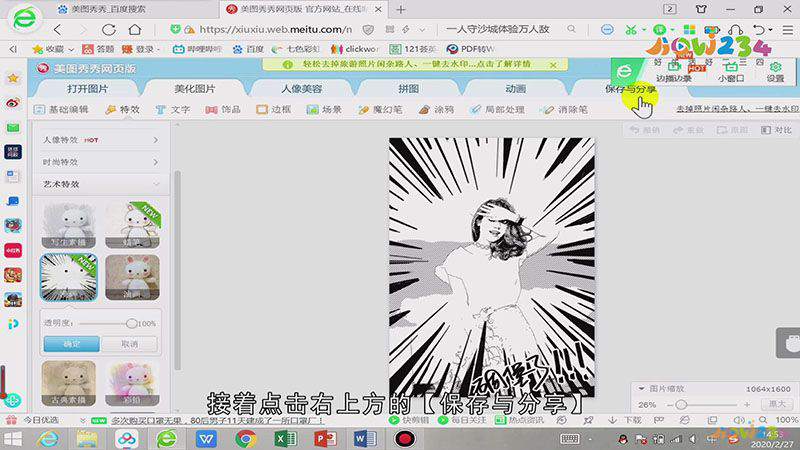The height and width of the screenshot is (450, 800).
Task: Collapse the bookmarks bar with left arrow
Action: (13, 49)
